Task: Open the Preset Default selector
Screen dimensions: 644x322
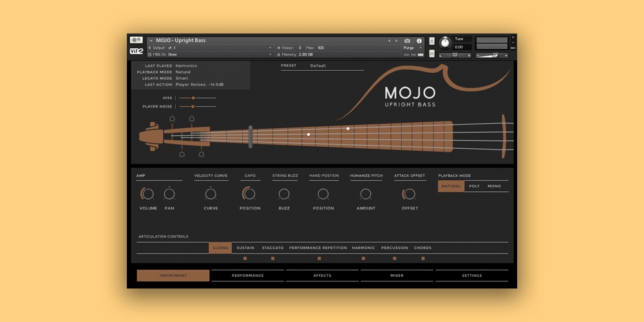Action: pos(335,66)
